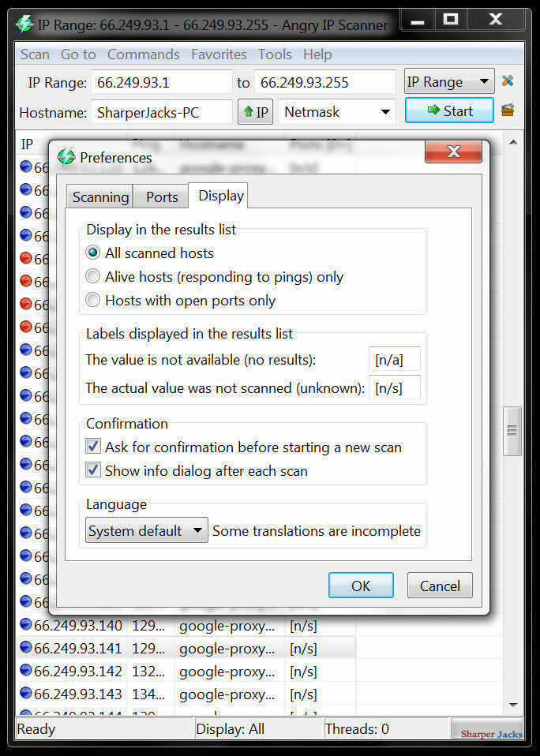Image resolution: width=540 pixels, height=756 pixels.
Task: Click the 66.249.93.143 row text
Action: point(77,694)
